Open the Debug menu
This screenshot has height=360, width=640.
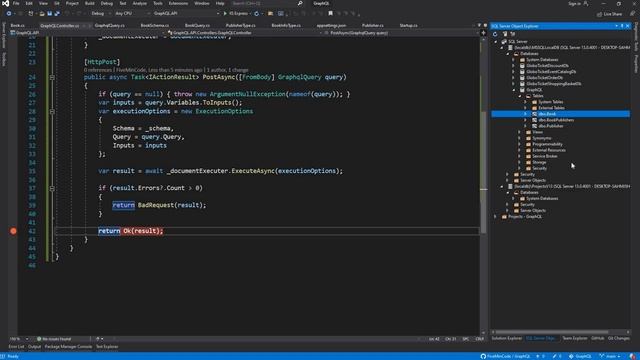[107, 3]
